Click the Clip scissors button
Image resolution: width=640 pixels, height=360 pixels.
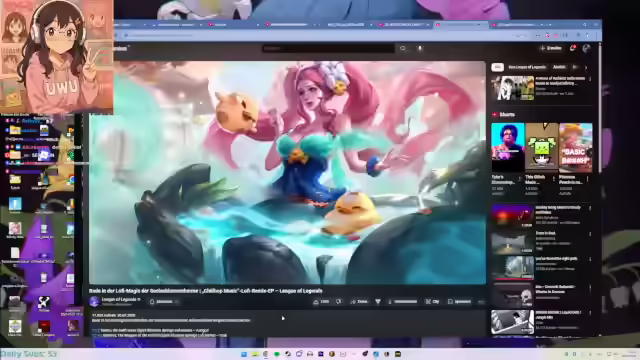coord(433,302)
